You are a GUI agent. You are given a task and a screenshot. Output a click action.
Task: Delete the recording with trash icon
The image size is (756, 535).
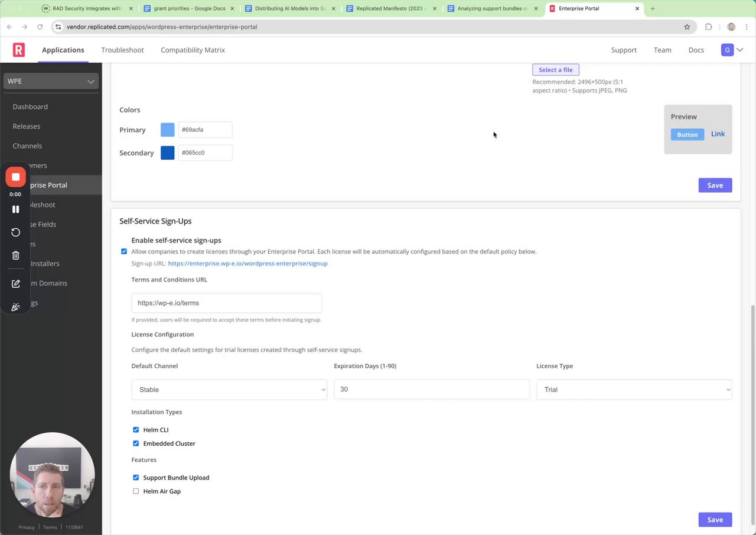16,255
